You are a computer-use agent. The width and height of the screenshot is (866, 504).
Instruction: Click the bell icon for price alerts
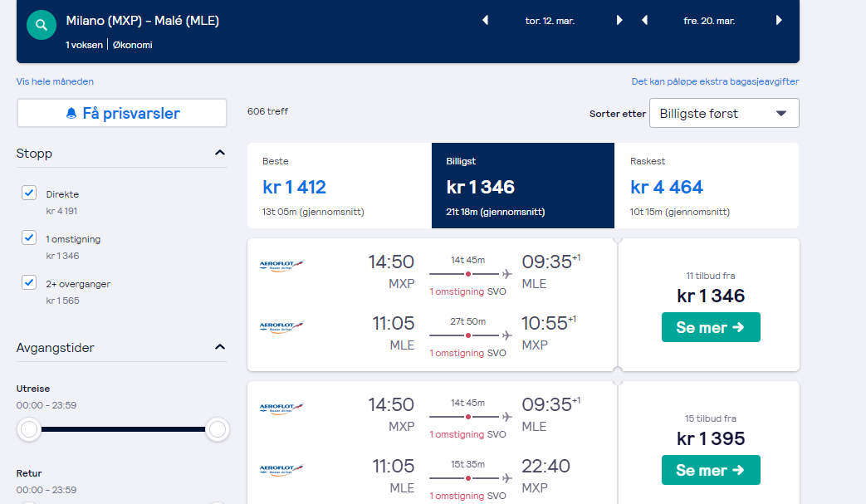pos(71,114)
